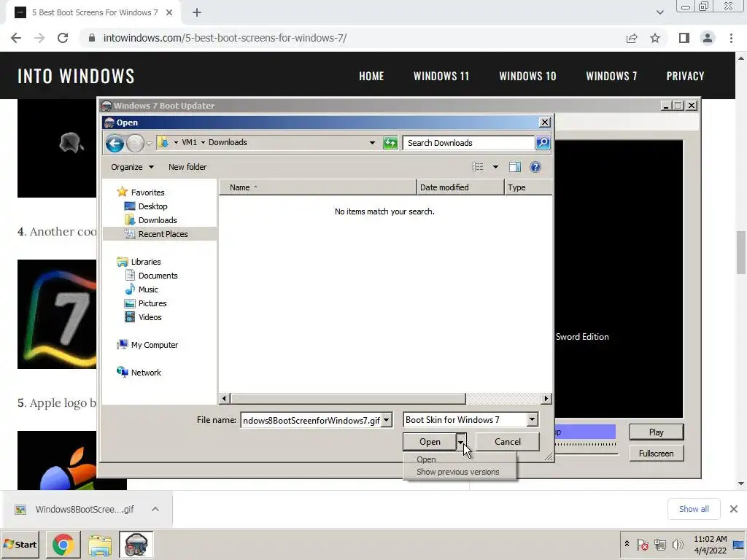Viewport: 747px width, 560px height.
Task: Show hidden tray icons
Action: (x=627, y=543)
